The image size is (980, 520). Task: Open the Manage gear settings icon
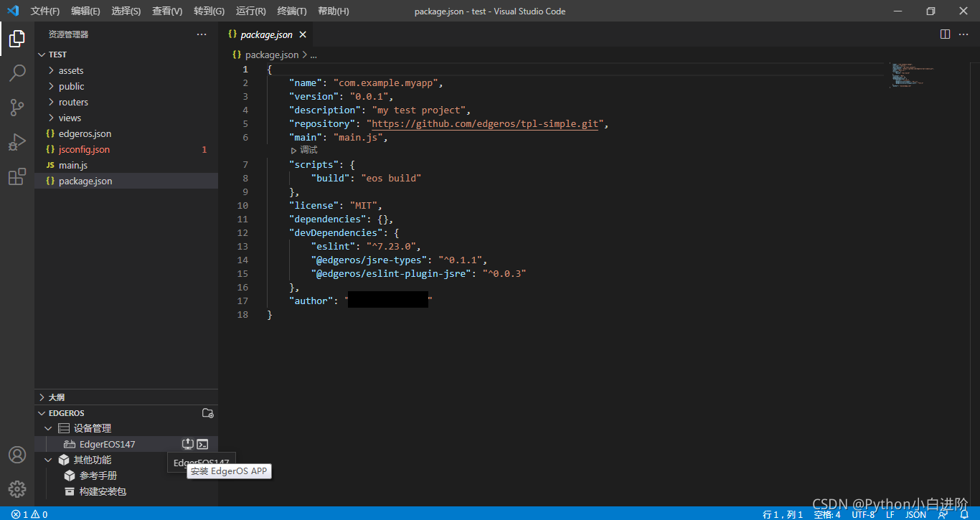pos(17,489)
